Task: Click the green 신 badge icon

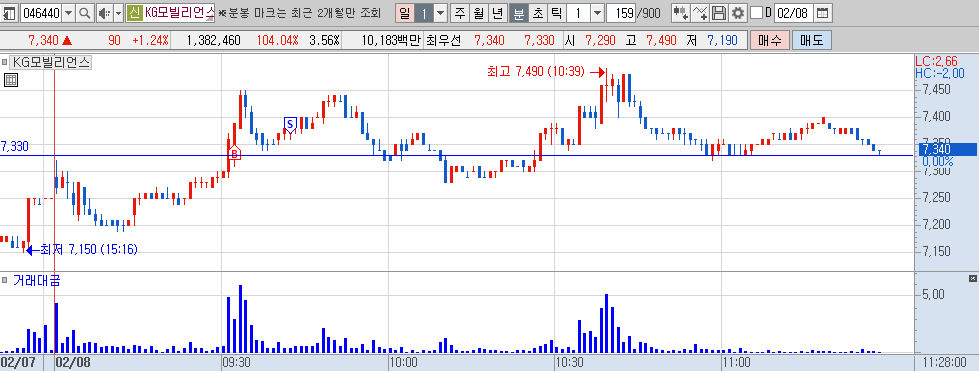Action: [x=134, y=12]
